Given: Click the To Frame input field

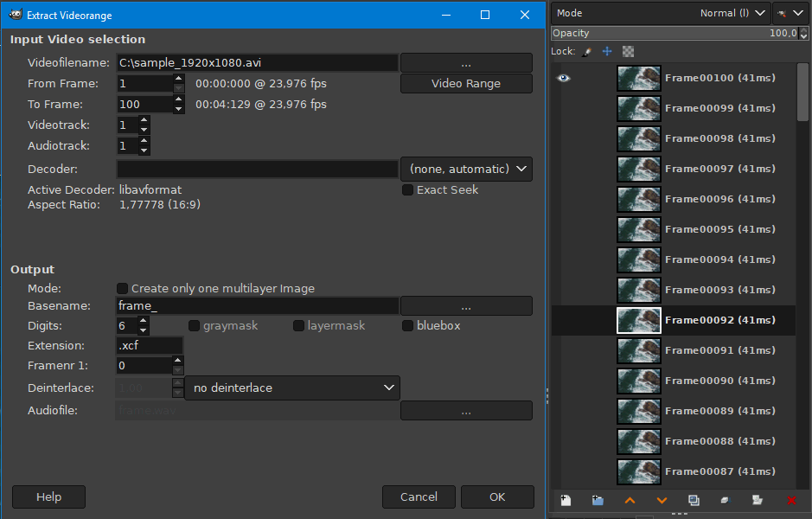Looking at the screenshot, I should (x=145, y=105).
